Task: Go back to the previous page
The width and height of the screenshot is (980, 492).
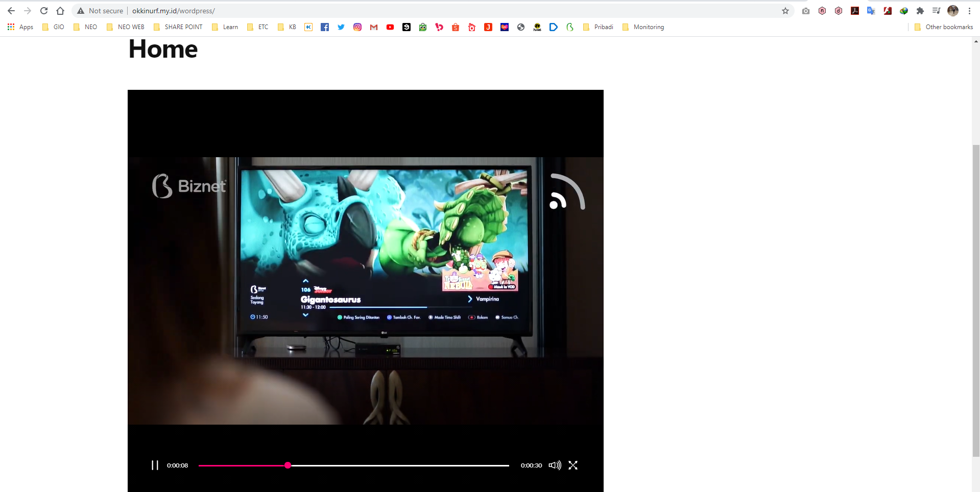Action: [x=11, y=11]
